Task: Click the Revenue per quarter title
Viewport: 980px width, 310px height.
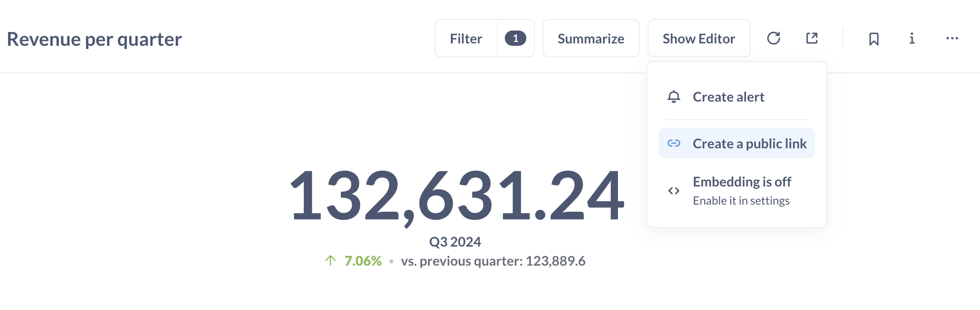Action: (95, 39)
